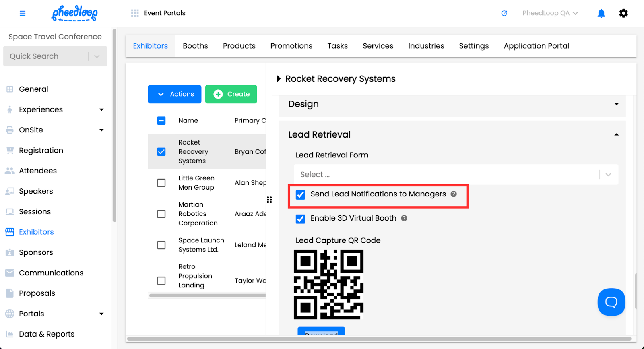Image resolution: width=644 pixels, height=349 pixels.
Task: Open the notifications bell
Action: [x=601, y=13]
